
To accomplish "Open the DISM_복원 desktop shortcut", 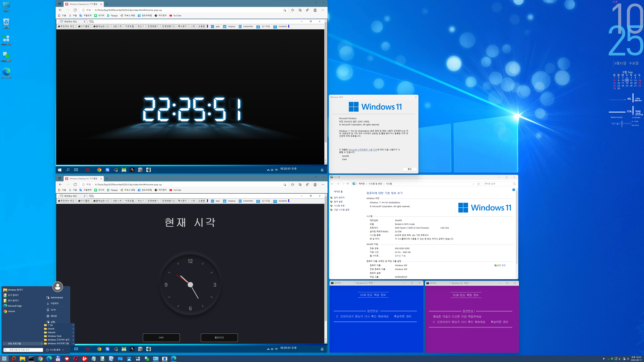I will (x=6, y=57).
